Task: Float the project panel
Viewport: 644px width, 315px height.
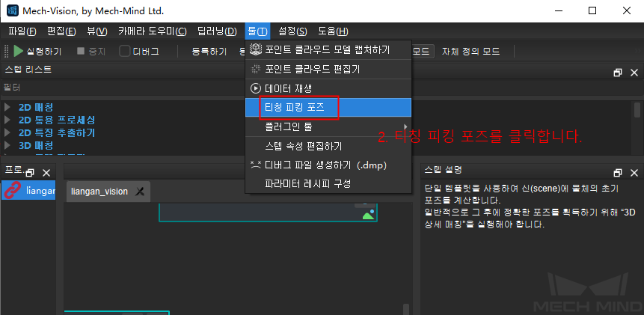Action: click(31, 173)
